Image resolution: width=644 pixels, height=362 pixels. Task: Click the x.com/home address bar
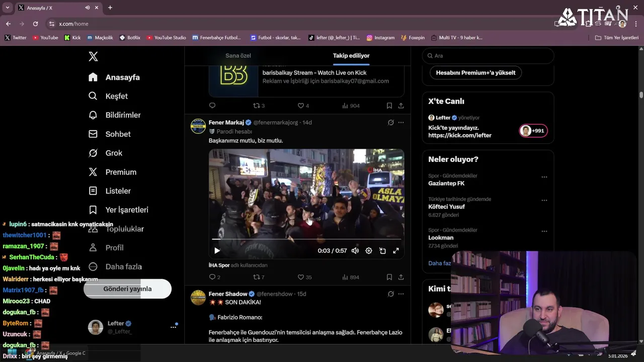(73, 24)
